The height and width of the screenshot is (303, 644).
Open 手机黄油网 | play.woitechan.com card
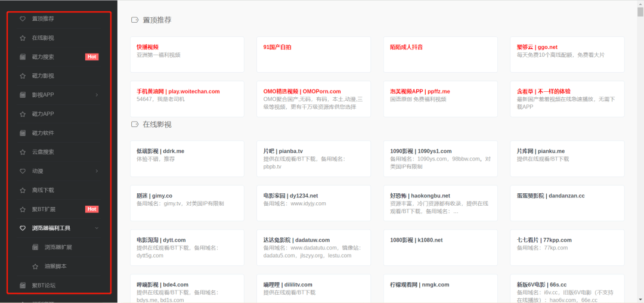[187, 99]
